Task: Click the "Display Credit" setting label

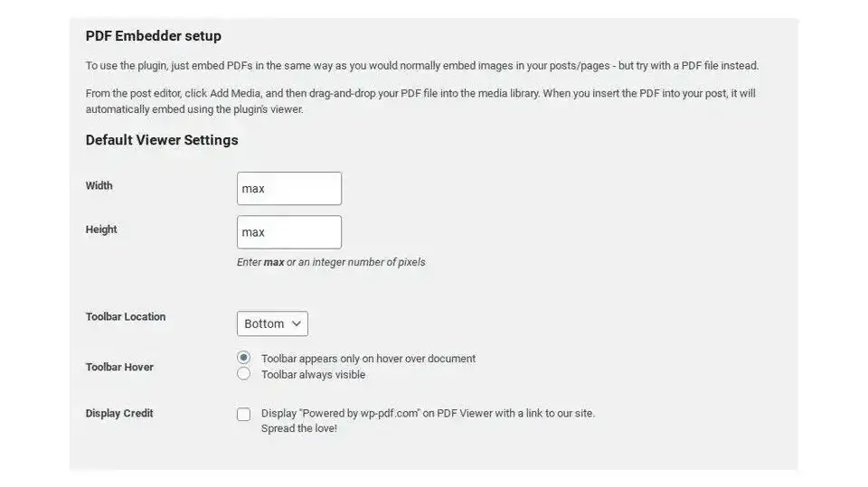Action: click(x=119, y=413)
